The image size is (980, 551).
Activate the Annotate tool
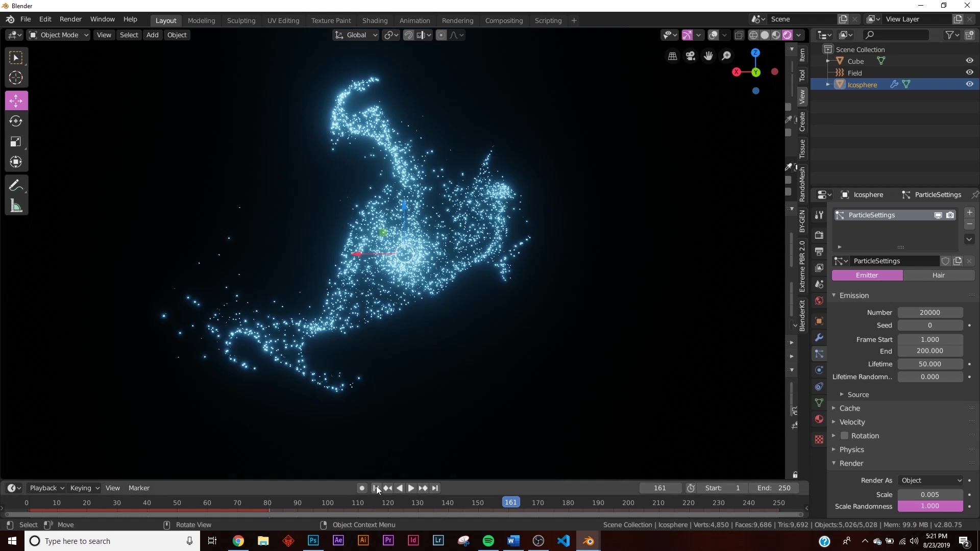point(16,185)
